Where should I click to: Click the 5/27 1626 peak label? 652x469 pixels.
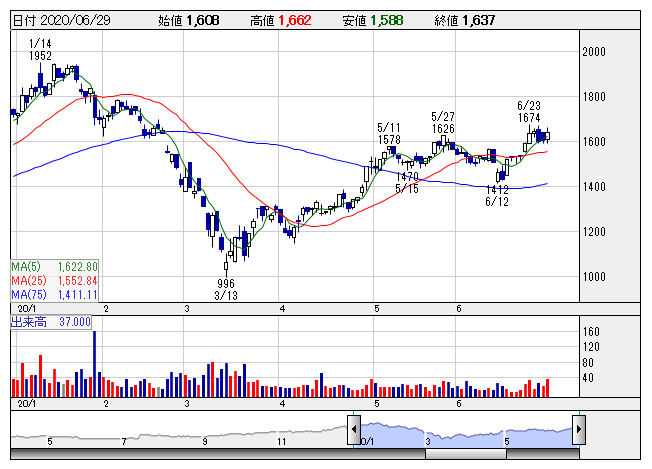[443, 123]
